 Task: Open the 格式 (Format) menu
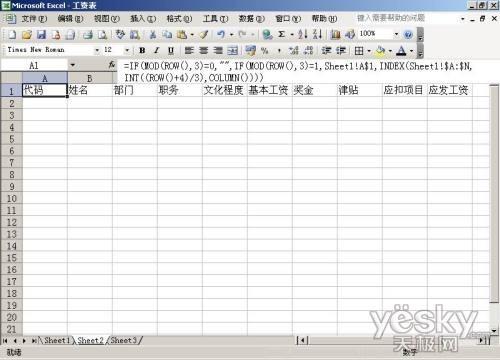click(x=179, y=19)
